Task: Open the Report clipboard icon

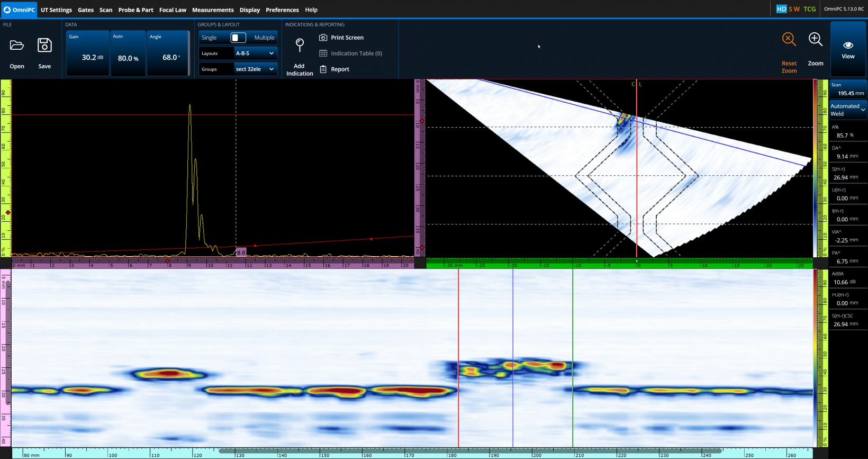Action: coord(323,69)
